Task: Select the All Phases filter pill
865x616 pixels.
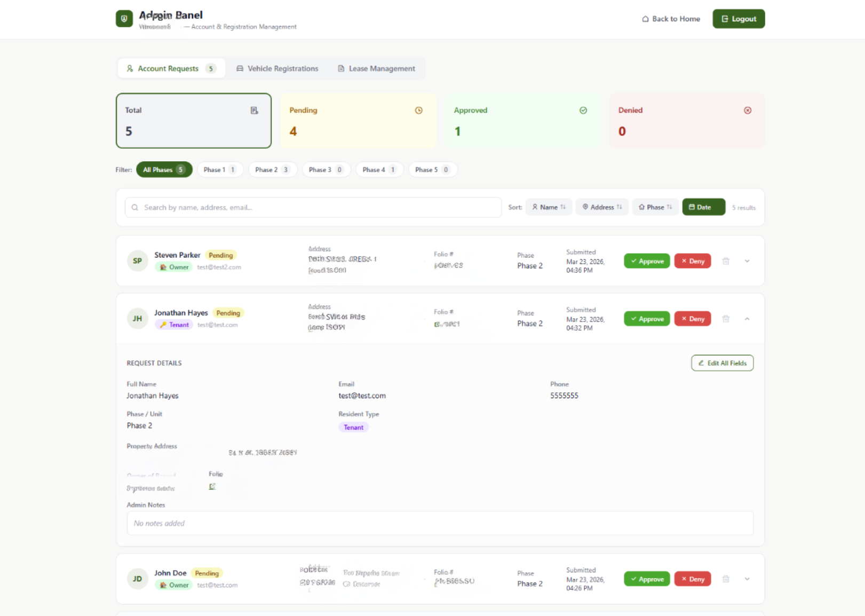Action: pyautogui.click(x=164, y=169)
